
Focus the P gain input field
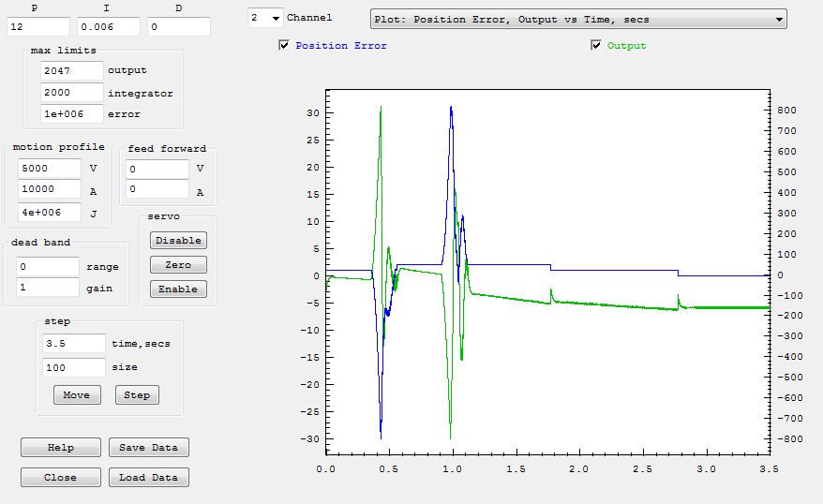[37, 27]
